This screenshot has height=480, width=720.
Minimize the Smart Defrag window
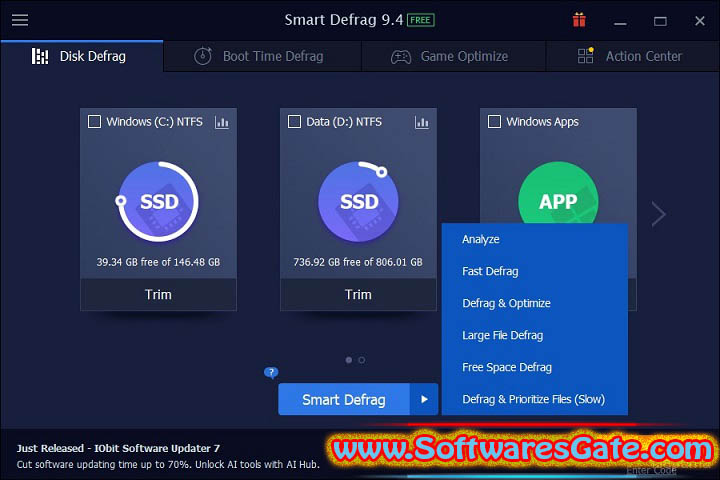[x=620, y=21]
